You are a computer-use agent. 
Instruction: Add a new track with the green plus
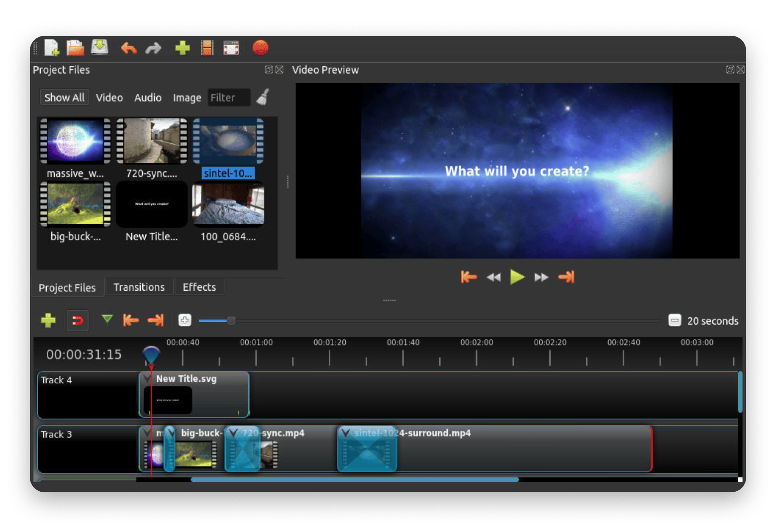click(48, 320)
